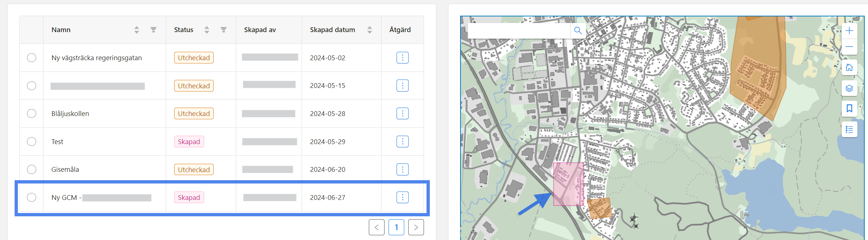Filter the Status column
868x240 pixels.
click(x=223, y=30)
